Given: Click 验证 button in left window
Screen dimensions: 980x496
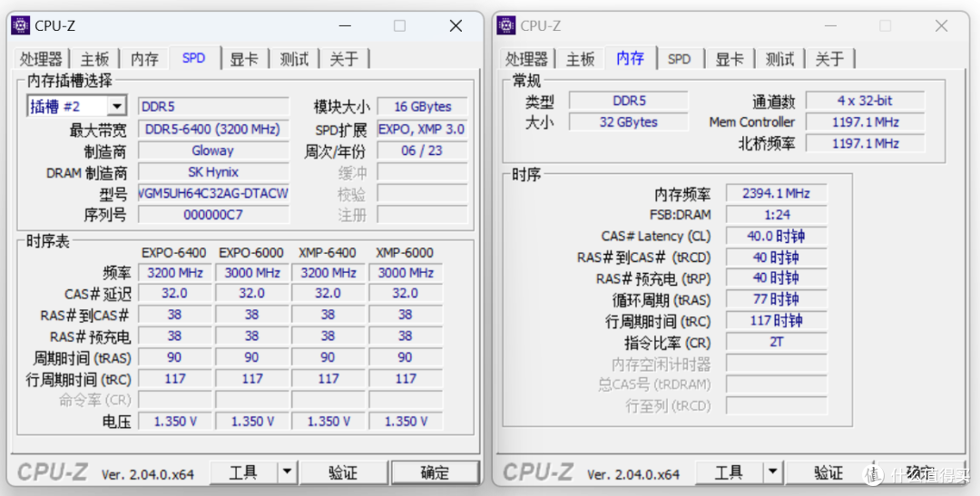Looking at the screenshot, I should tap(343, 472).
